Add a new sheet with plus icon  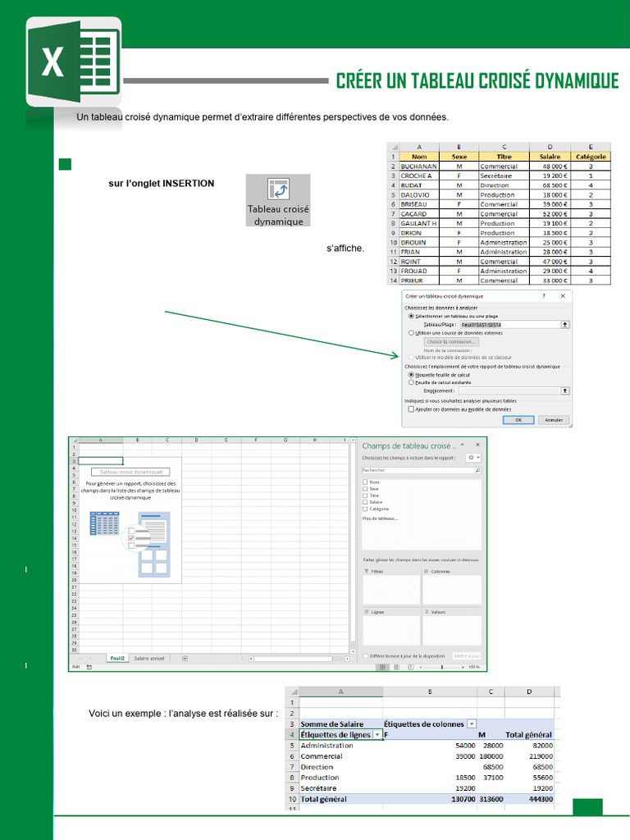click(x=185, y=658)
